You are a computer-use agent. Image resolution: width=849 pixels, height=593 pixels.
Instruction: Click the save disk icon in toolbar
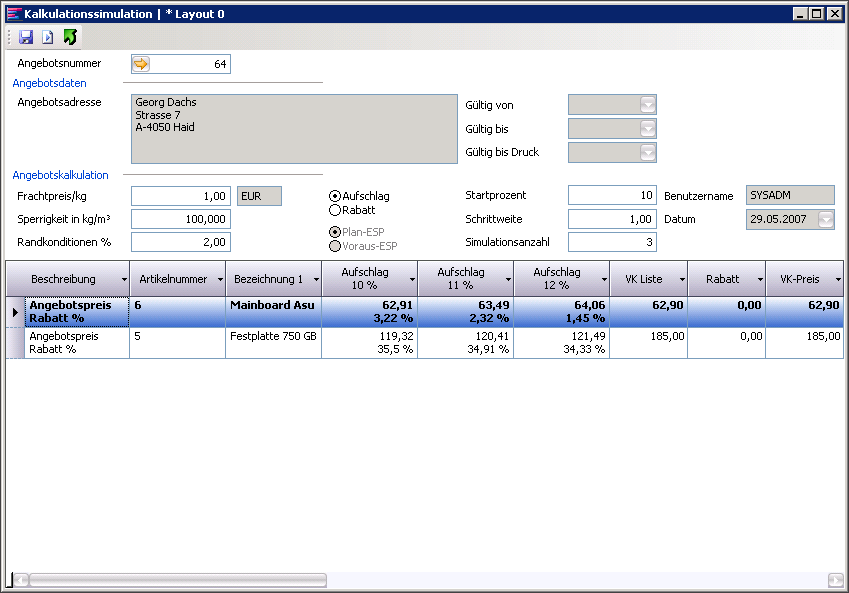(x=26, y=37)
